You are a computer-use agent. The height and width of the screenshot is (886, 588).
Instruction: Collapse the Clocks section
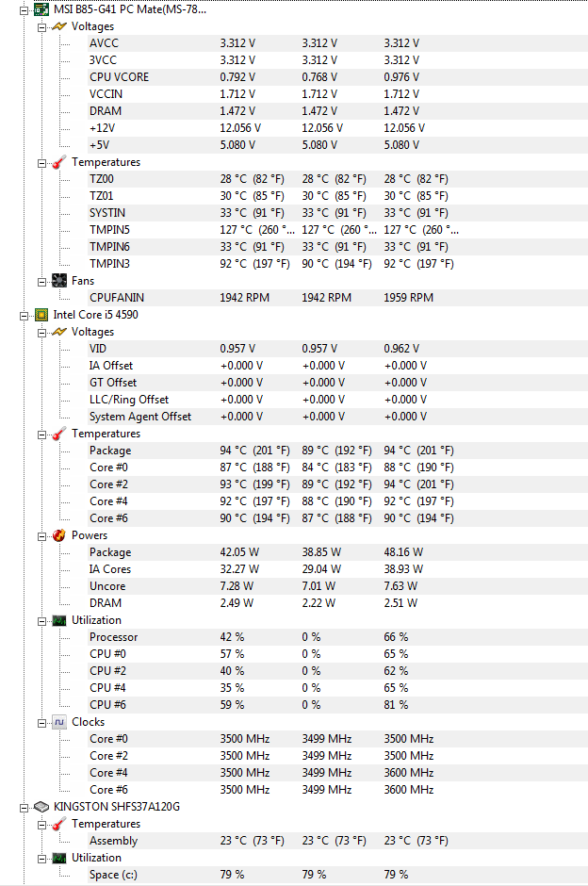pyautogui.click(x=41, y=723)
